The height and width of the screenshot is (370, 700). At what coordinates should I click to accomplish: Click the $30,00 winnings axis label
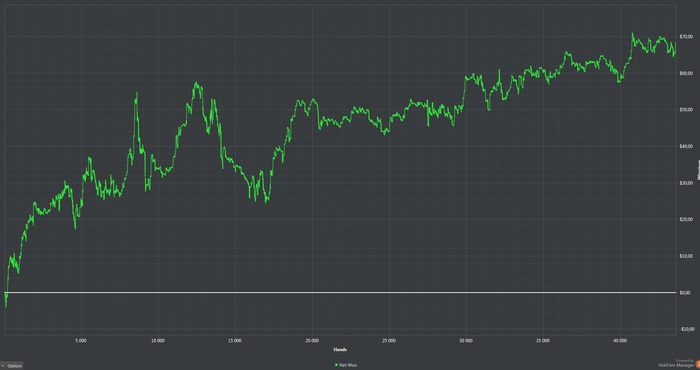click(686, 183)
